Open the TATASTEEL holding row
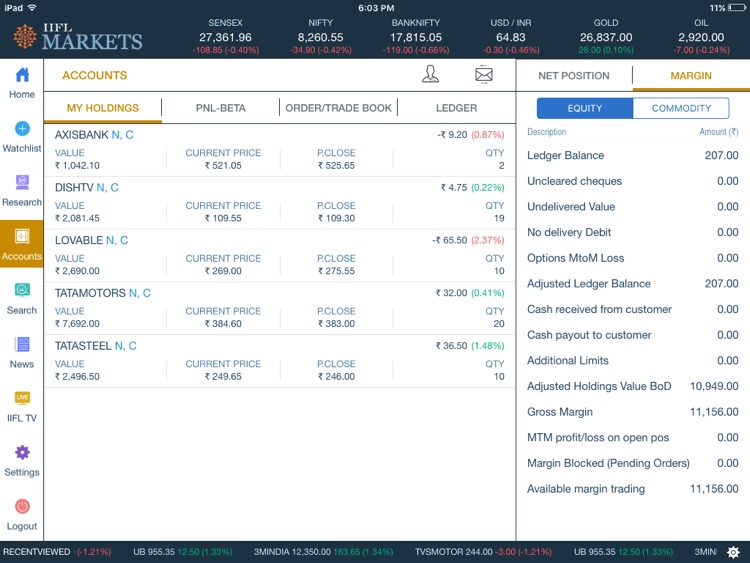The image size is (750, 563). 280,361
